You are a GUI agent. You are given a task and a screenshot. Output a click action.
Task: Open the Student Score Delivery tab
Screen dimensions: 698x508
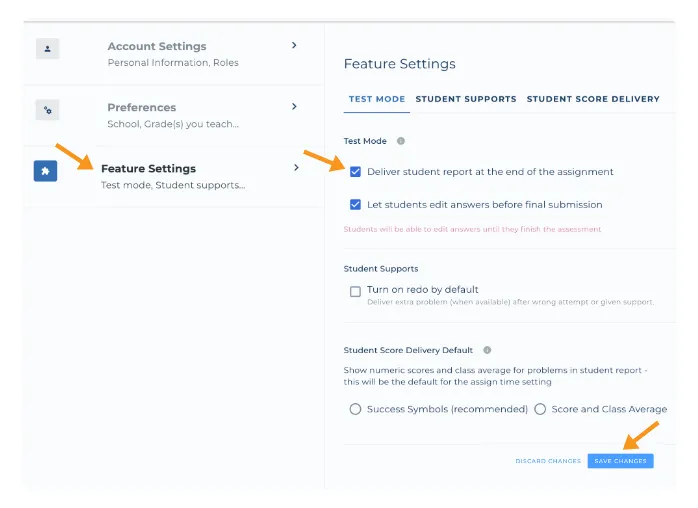(593, 99)
